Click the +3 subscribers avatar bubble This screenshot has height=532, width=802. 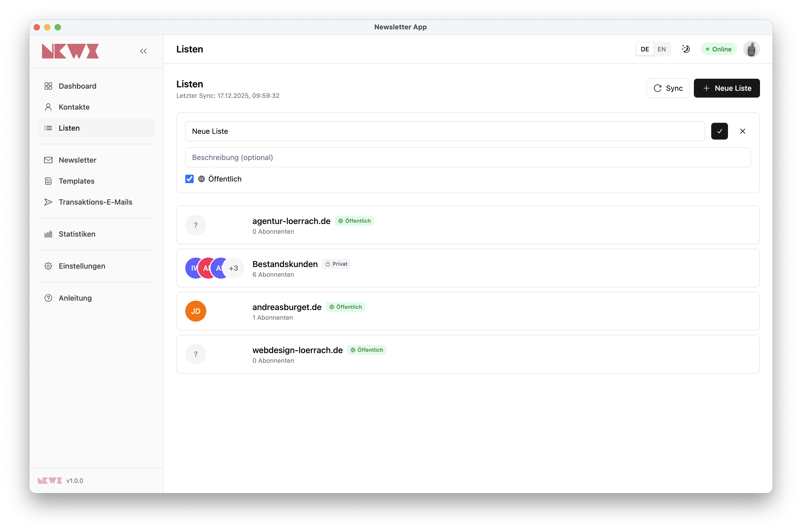[x=234, y=268]
